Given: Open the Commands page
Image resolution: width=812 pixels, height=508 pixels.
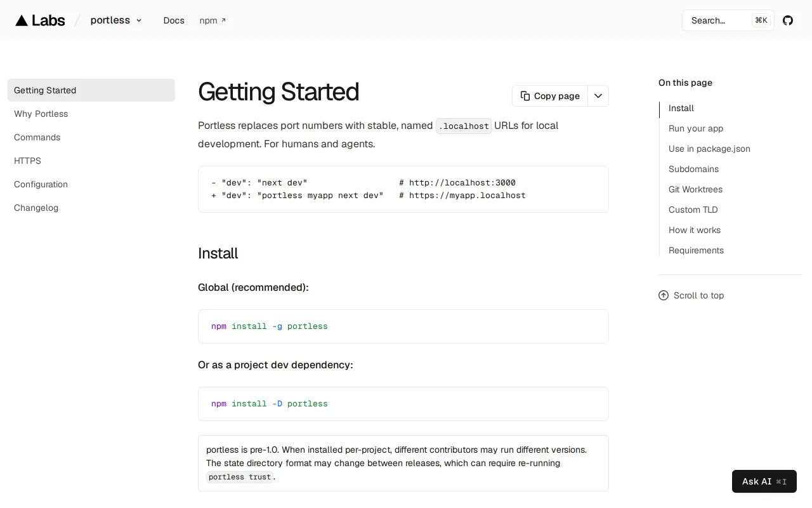Looking at the screenshot, I should 91,137.
